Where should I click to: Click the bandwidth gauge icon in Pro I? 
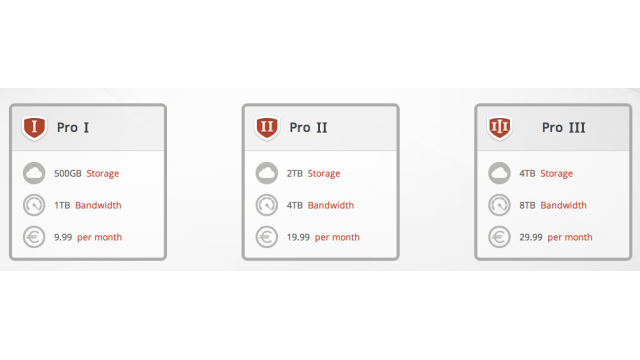coord(34,205)
